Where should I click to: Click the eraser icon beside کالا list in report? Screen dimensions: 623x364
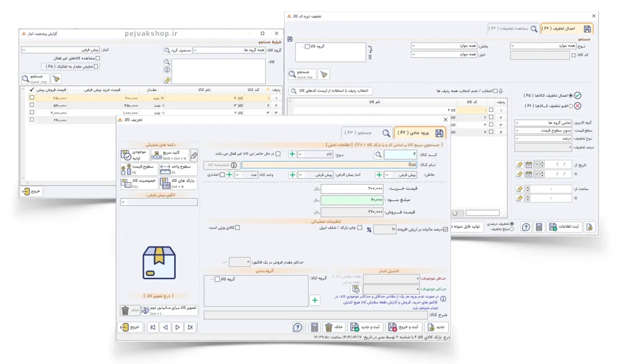pyautogui.click(x=167, y=80)
